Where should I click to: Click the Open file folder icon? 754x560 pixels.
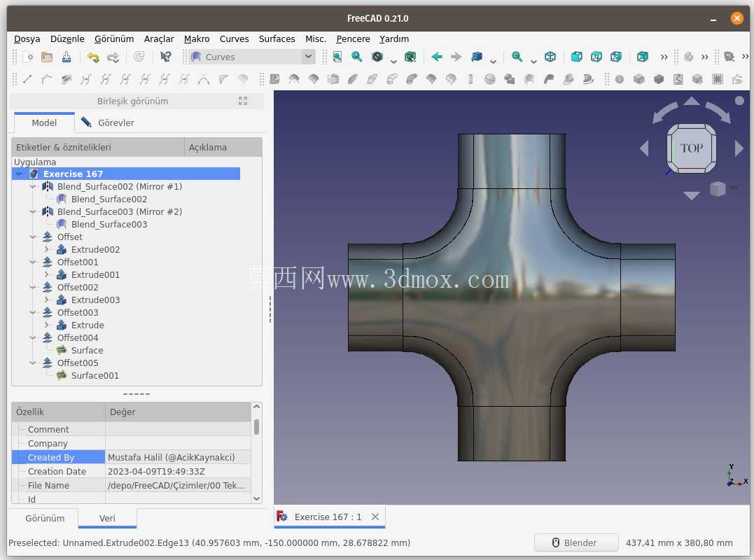coord(47,57)
